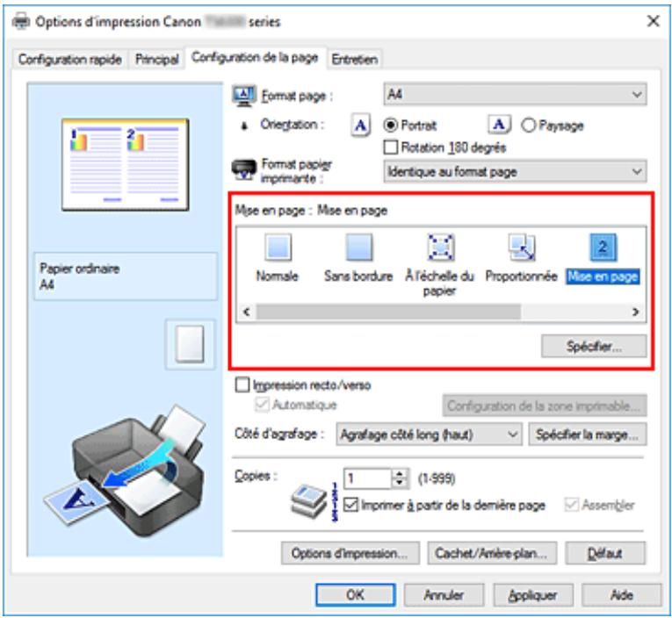Select the Paysage radio button
The height and width of the screenshot is (618, 672).
click(x=528, y=125)
